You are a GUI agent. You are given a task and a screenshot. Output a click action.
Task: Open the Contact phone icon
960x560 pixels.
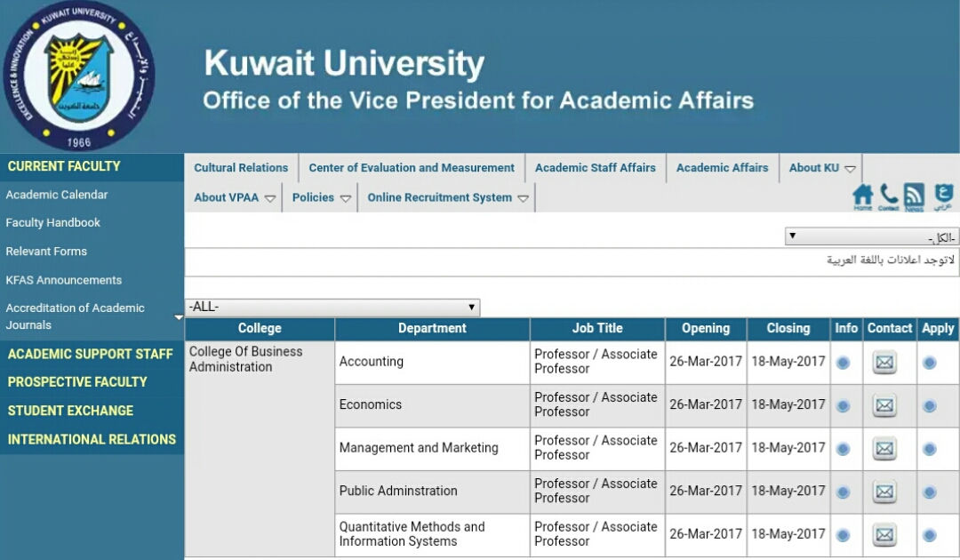(888, 197)
